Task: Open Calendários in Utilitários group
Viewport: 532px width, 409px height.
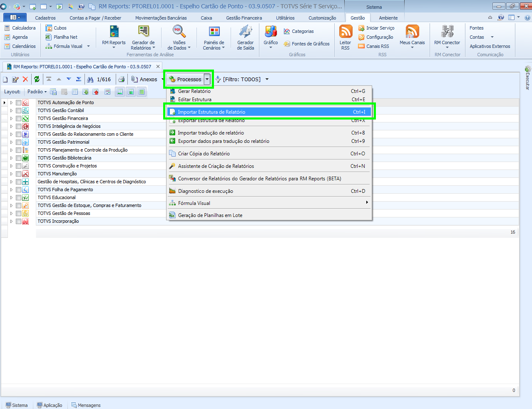Action: click(20, 46)
